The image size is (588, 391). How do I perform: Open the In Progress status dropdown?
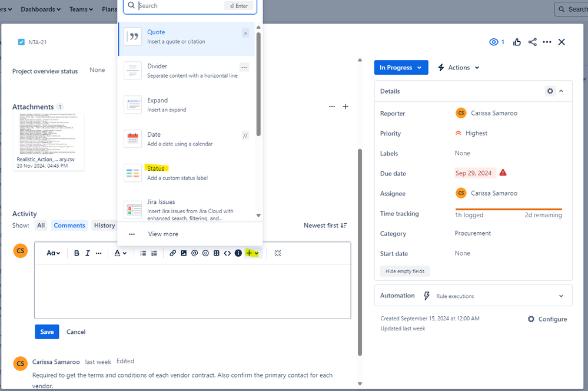400,68
